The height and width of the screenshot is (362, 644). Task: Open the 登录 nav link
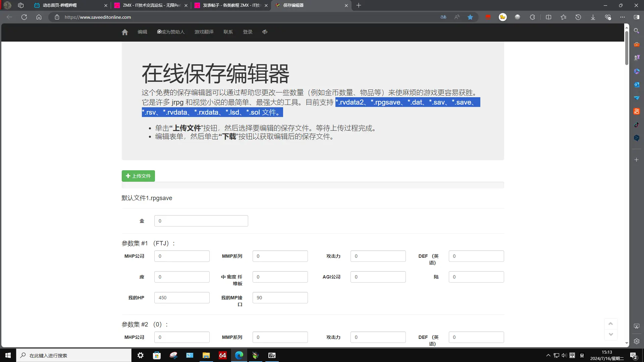tap(248, 32)
